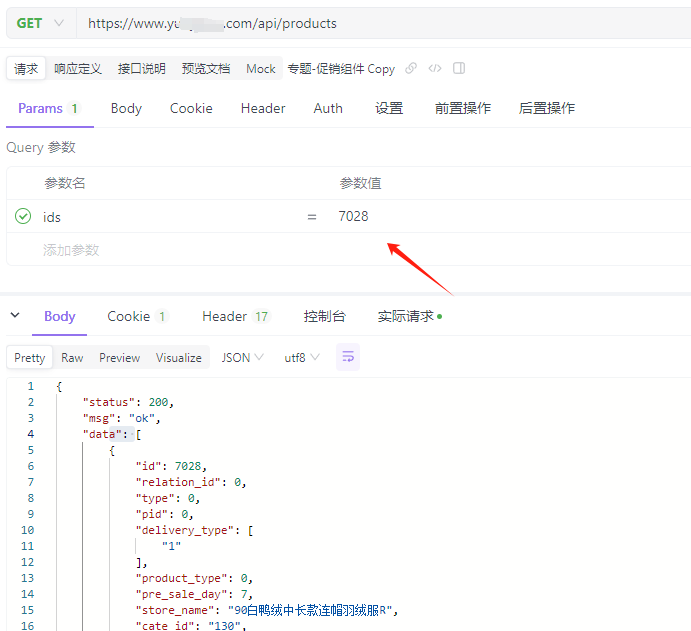Select the Preview view mode
This screenshot has height=631, width=691.
(x=119, y=358)
